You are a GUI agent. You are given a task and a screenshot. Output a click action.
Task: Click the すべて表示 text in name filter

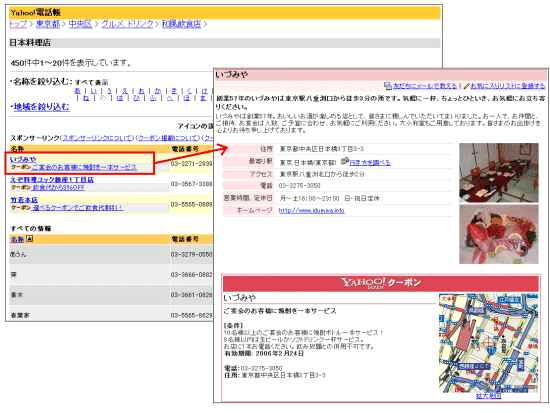(91, 82)
